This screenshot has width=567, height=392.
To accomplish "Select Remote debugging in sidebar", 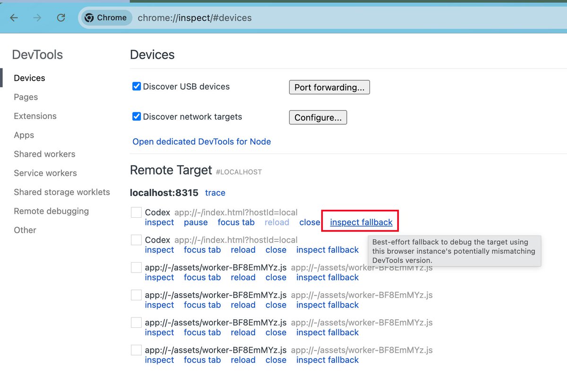I will pyautogui.click(x=51, y=211).
